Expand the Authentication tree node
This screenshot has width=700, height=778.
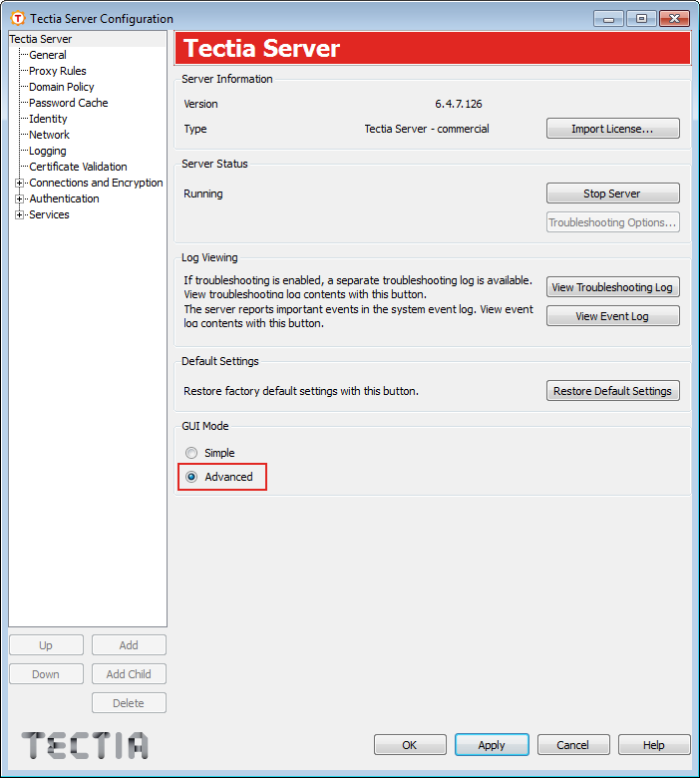(19, 198)
